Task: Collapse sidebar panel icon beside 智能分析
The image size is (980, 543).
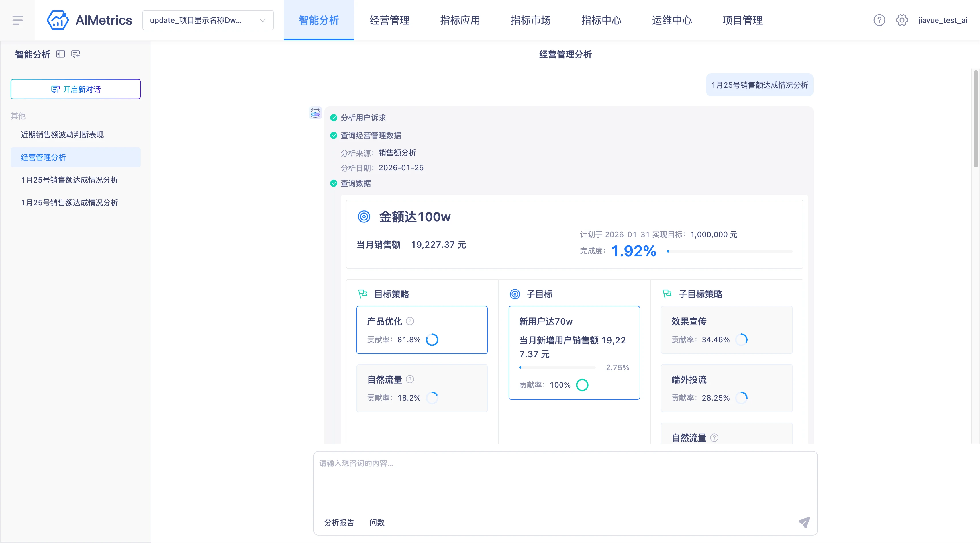Action: click(x=60, y=54)
